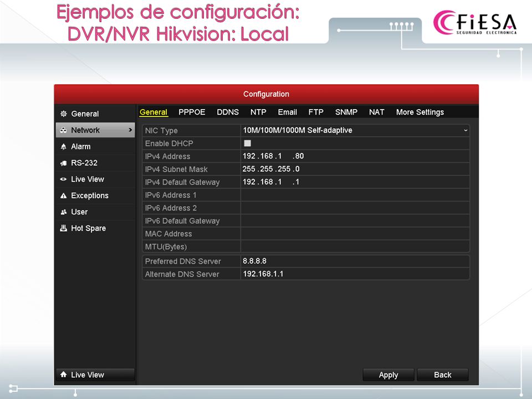Screen dimensions: 532x399
Task: Click the Hot Spare server icon
Action: 63,228
